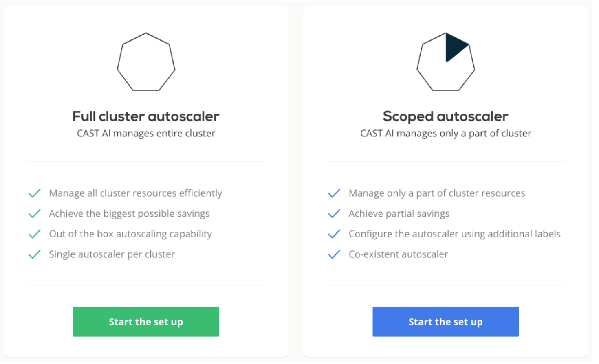Screen dimensions: 599x364
Task: Click 'CAST AI manages only a part' subtitle
Action: [445, 134]
